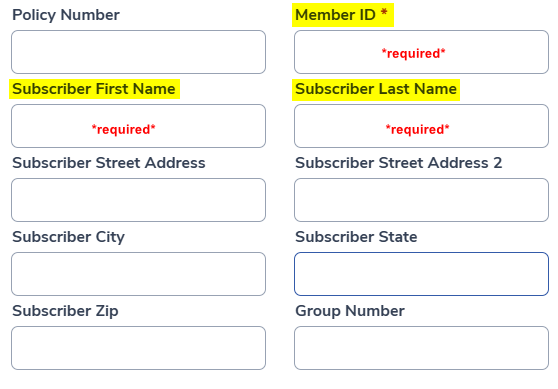558x389 pixels.
Task: Click the Subscriber City label text
Action: 68,237
